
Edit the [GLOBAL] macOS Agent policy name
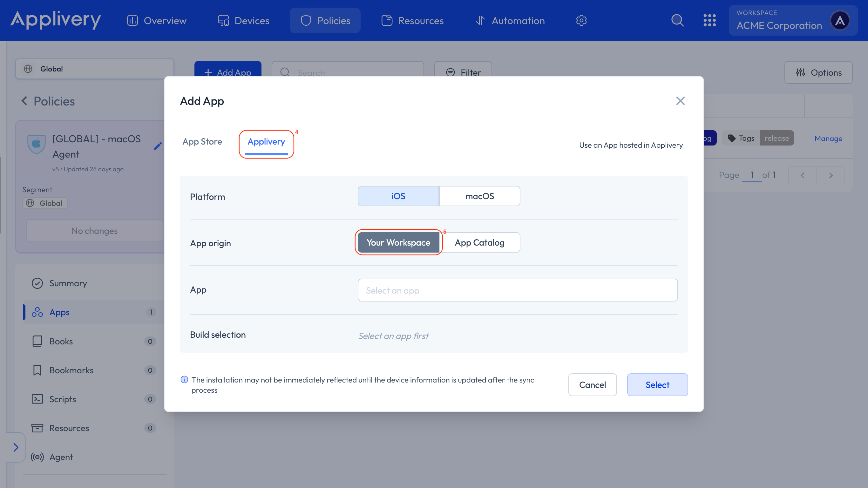158,146
